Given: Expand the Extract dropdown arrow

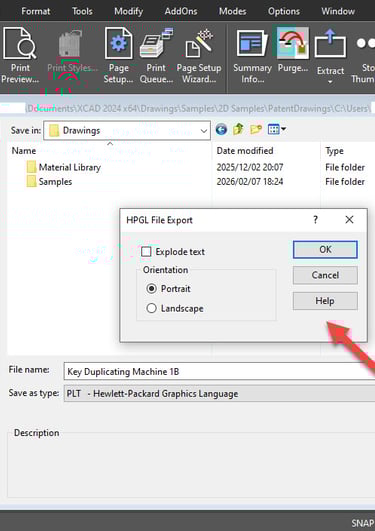Looking at the screenshot, I should pyautogui.click(x=330, y=82).
